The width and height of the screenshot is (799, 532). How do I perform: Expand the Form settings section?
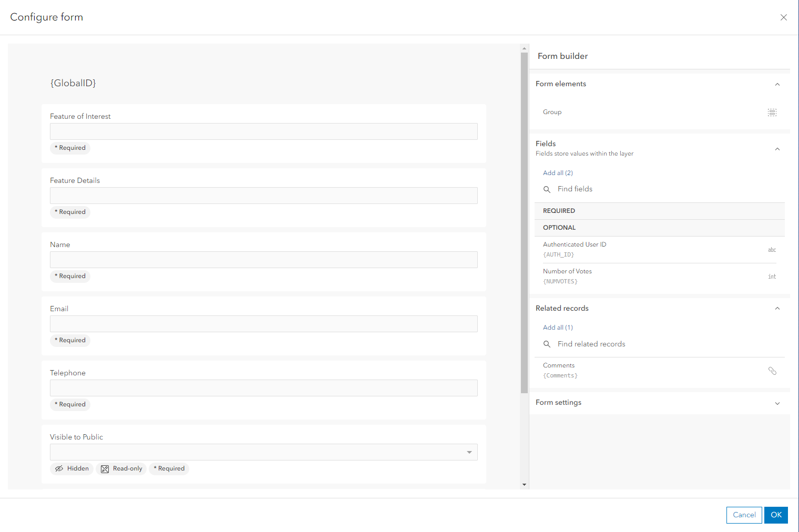coord(777,403)
